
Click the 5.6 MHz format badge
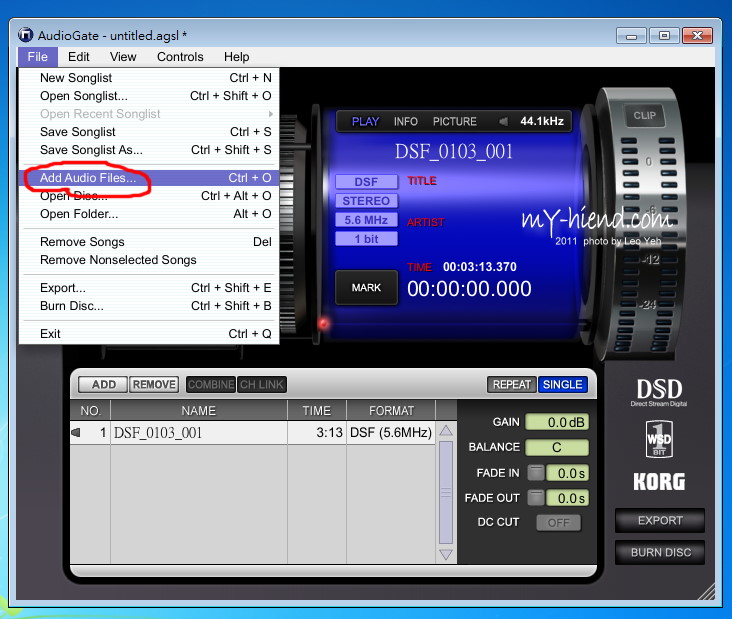(x=366, y=220)
